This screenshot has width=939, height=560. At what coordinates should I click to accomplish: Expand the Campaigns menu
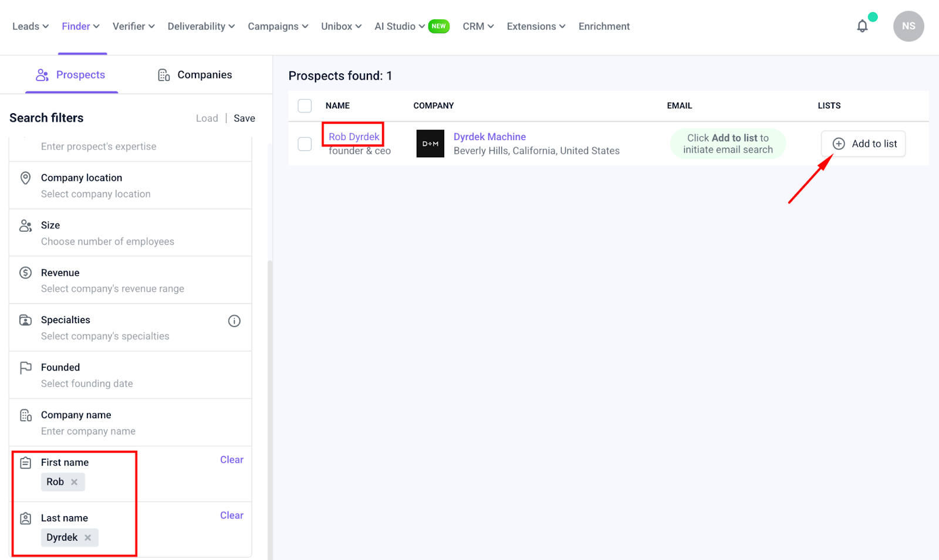point(278,26)
